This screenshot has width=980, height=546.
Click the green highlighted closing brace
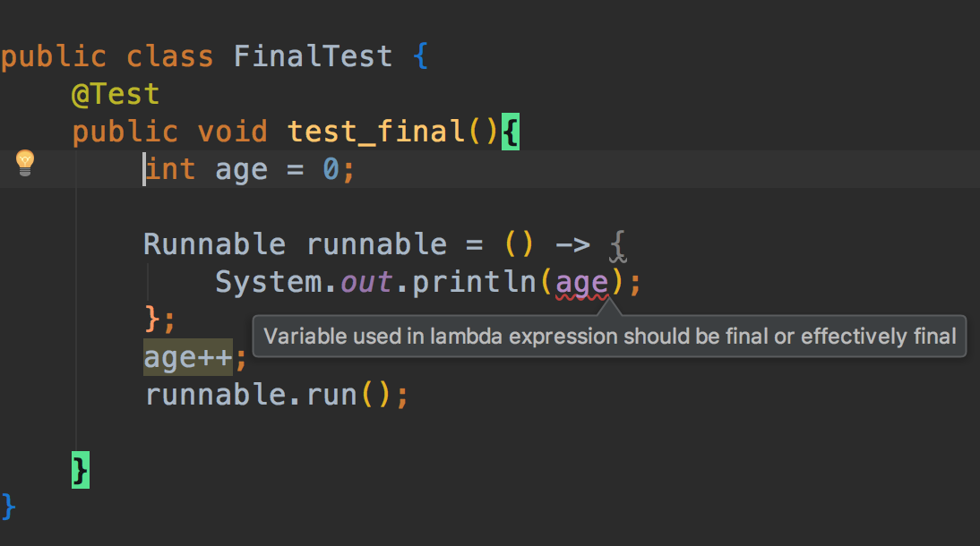coord(81,470)
